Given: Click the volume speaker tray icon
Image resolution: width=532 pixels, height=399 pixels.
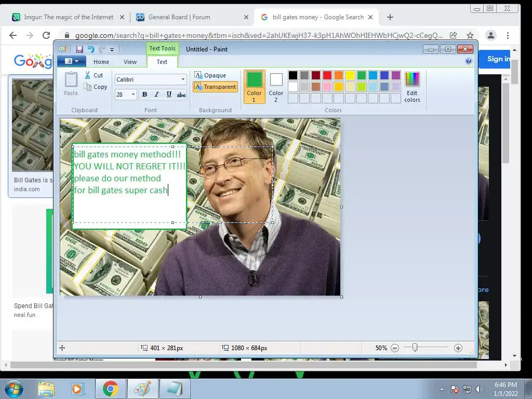Looking at the screenshot, I should click(480, 390).
